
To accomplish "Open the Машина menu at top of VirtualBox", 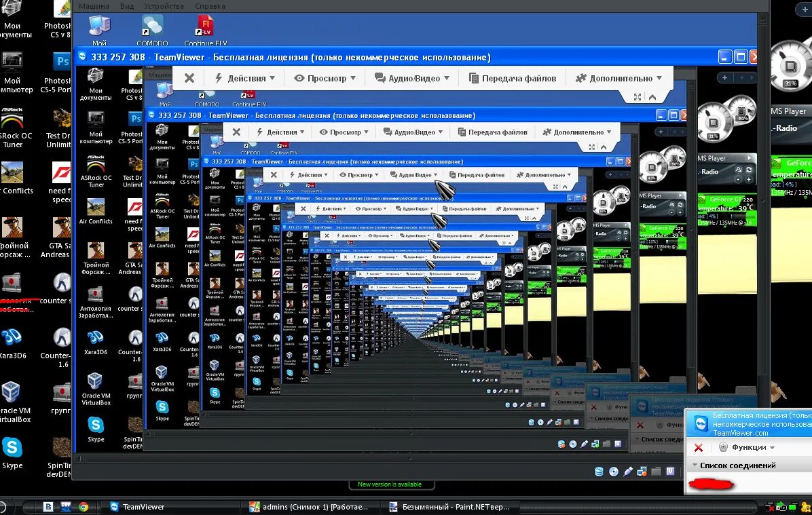I will point(94,6).
